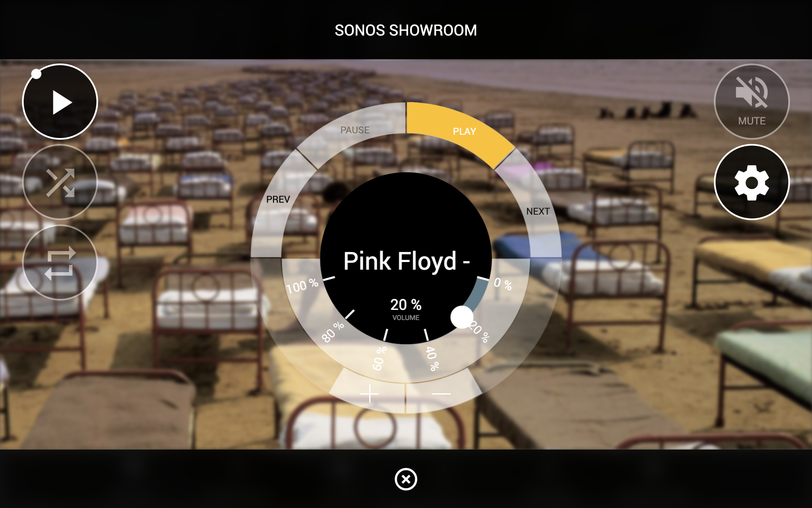Click the SONOS SHOWROOM title
This screenshot has height=508, width=812.
(406, 30)
